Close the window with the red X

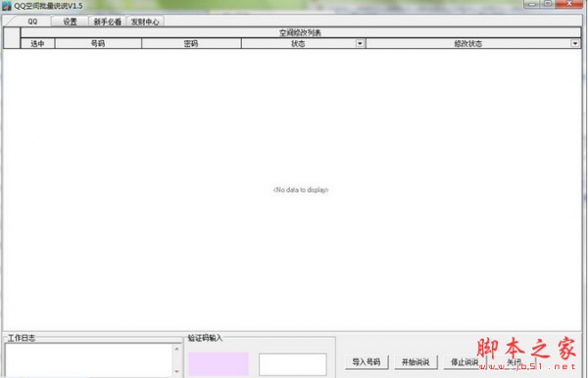(x=568, y=4)
